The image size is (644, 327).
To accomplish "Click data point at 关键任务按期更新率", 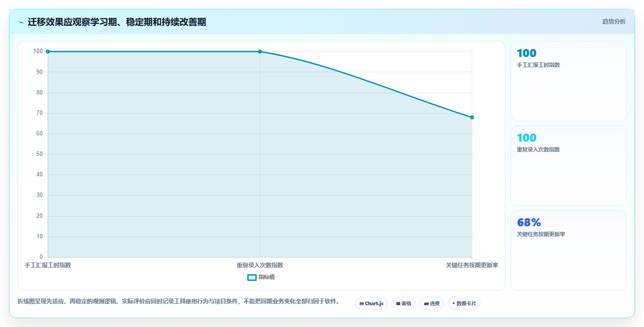I will [472, 118].
